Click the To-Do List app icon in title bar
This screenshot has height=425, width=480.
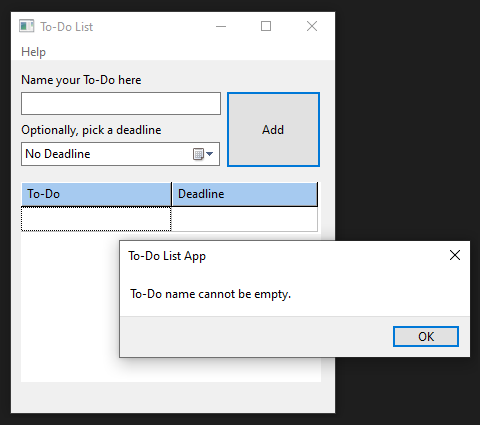coord(27,26)
